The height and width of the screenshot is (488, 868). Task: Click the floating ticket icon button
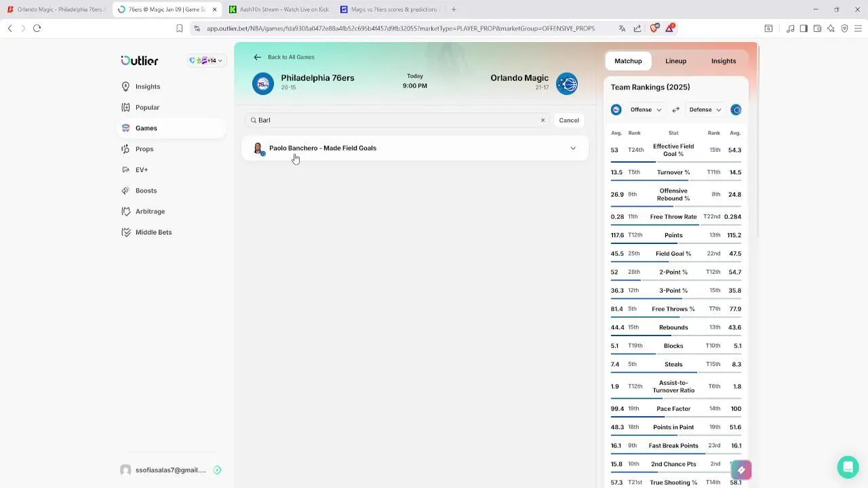tap(741, 470)
